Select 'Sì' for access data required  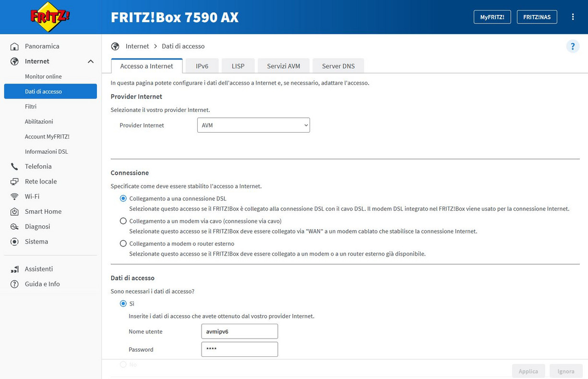(x=123, y=304)
